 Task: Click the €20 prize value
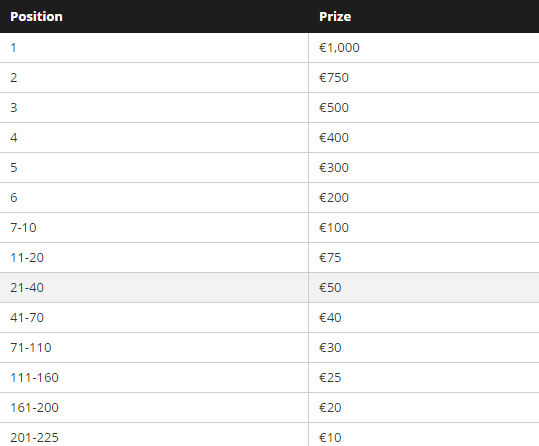tap(330, 407)
